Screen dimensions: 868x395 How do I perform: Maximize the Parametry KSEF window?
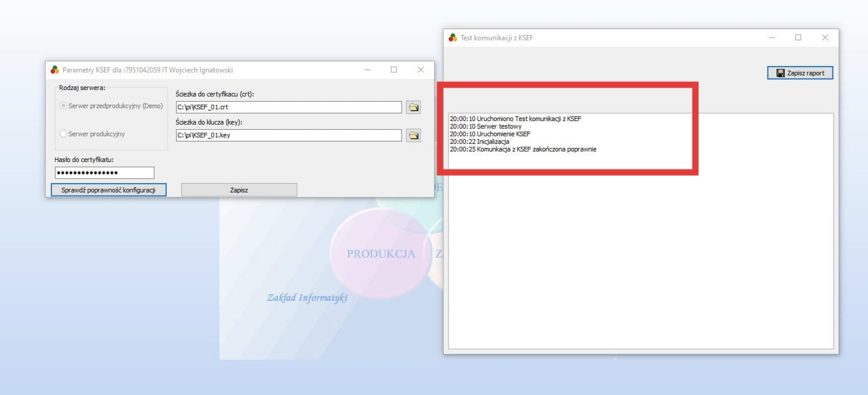[x=394, y=70]
